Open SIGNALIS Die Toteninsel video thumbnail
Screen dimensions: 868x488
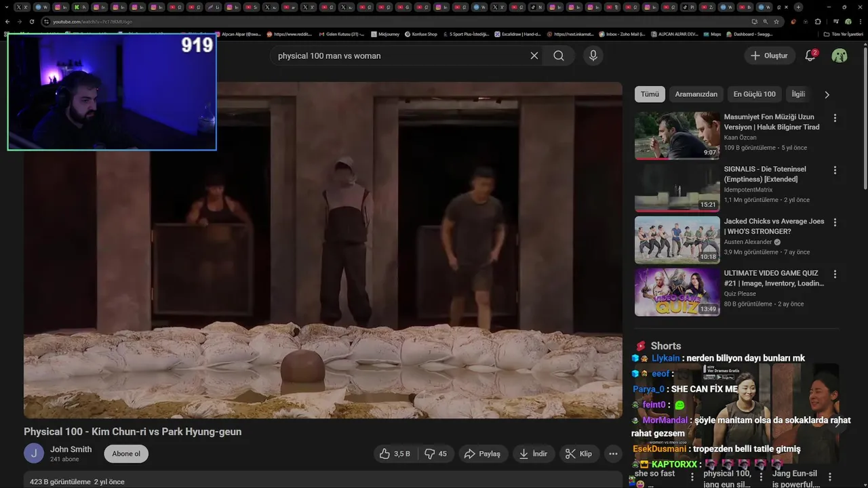point(677,188)
